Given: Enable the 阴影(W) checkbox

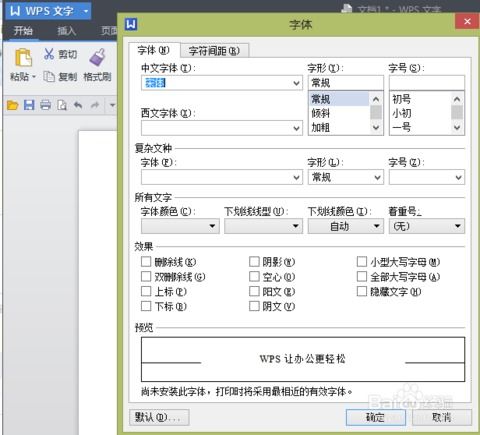Looking at the screenshot, I should [x=254, y=262].
